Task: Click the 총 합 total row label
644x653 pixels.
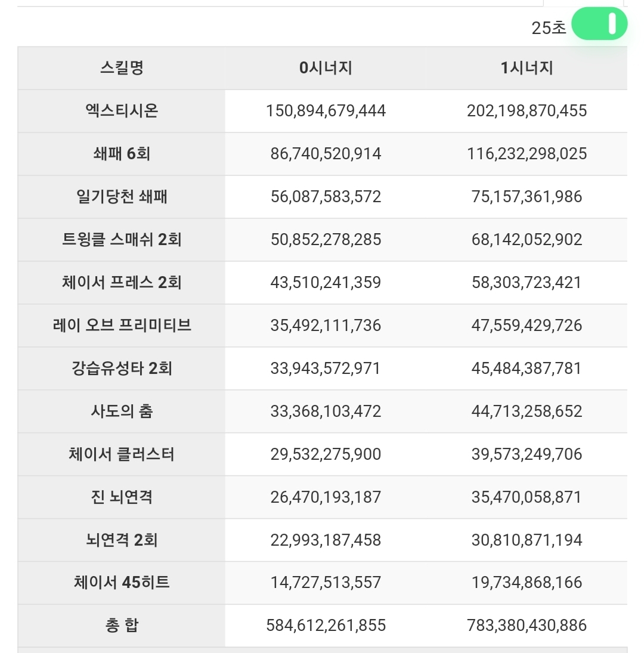Action: coord(122,625)
